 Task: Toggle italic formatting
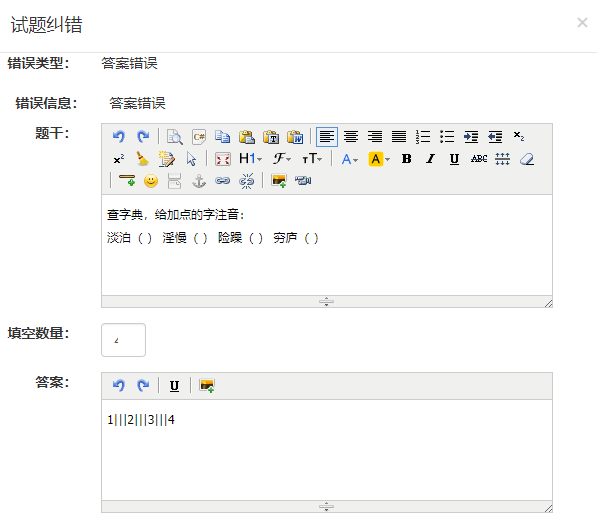(431, 159)
